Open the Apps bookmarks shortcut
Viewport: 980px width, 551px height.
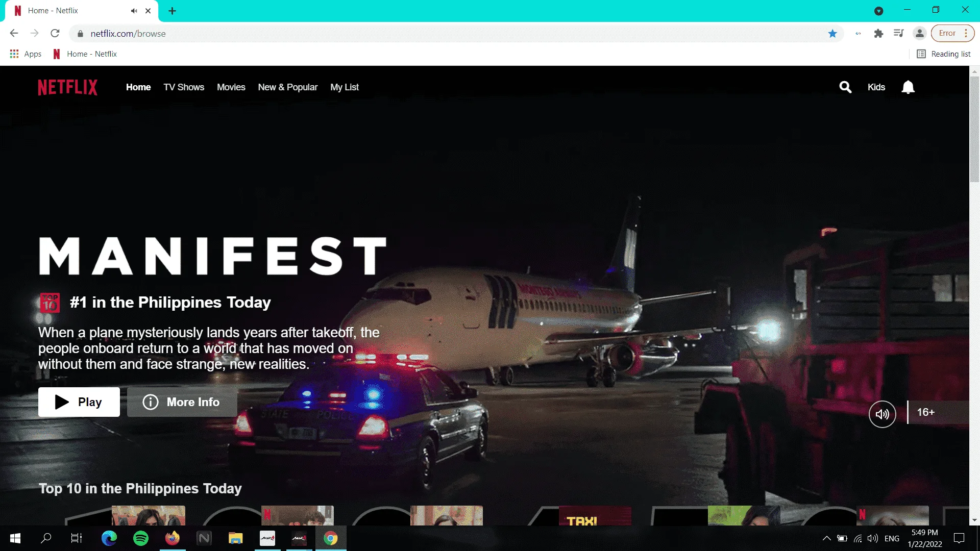click(26, 54)
